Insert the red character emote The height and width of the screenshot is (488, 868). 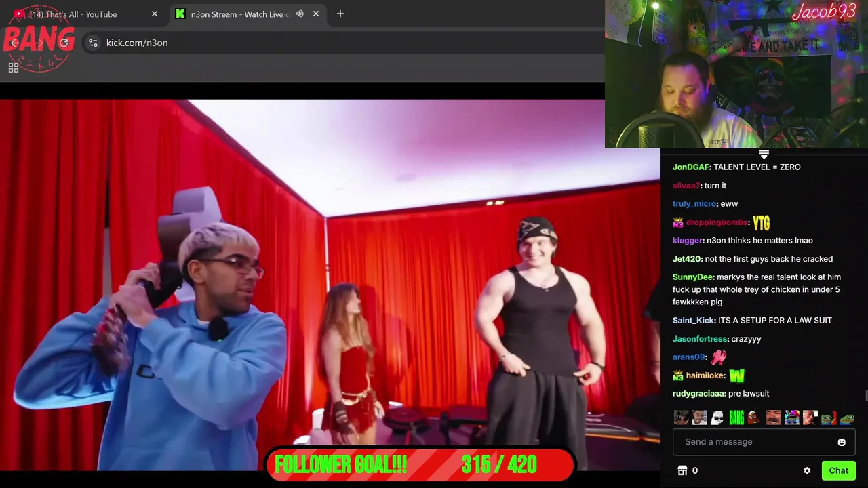coord(754,418)
